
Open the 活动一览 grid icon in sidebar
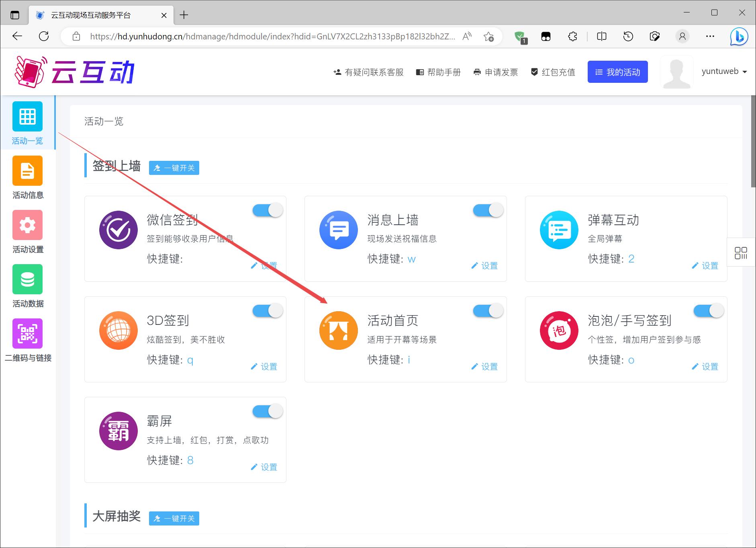click(x=27, y=116)
